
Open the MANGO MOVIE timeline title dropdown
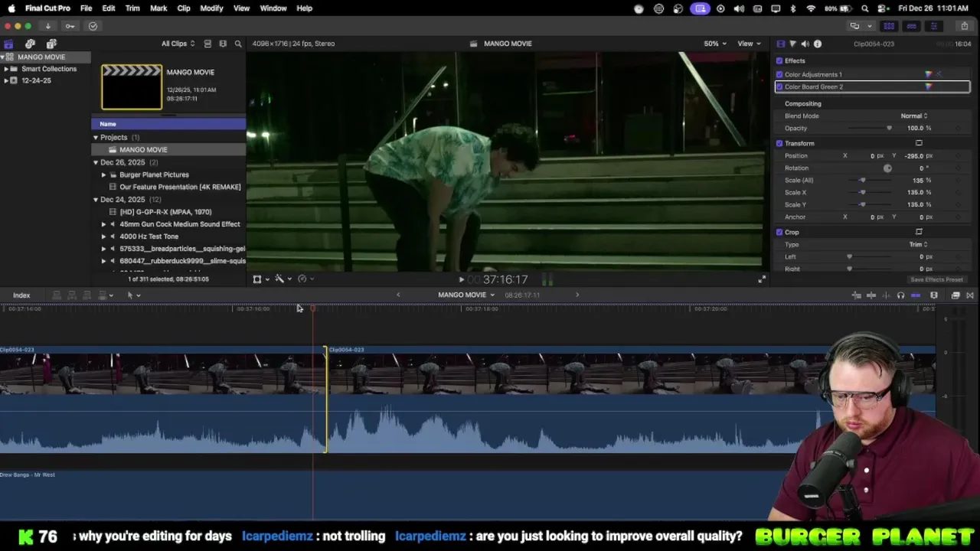[x=466, y=295]
